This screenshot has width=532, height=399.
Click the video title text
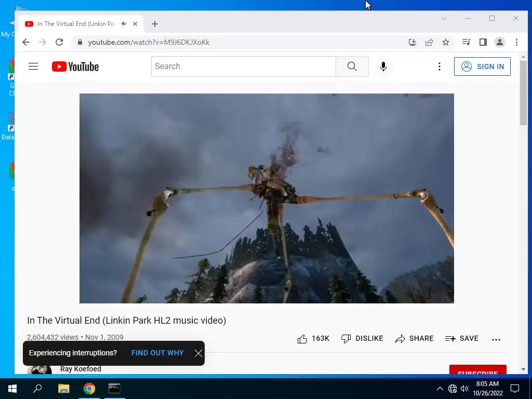tap(127, 320)
